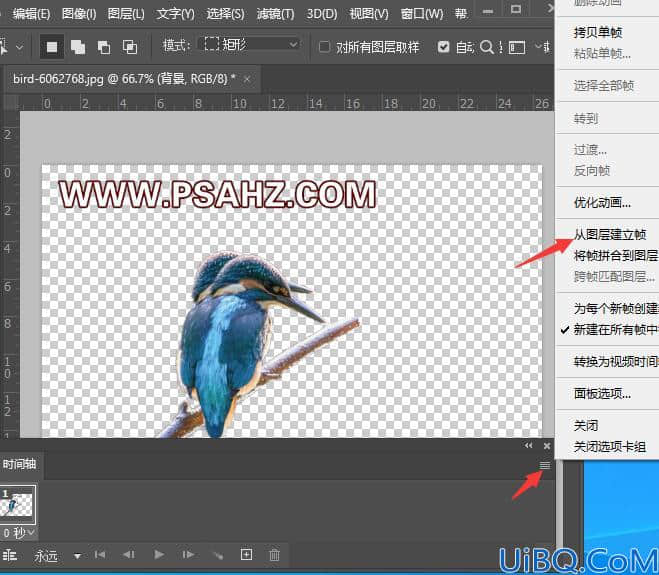
Task: Select frame 1 thumbnail in timeline
Action: tap(17, 503)
